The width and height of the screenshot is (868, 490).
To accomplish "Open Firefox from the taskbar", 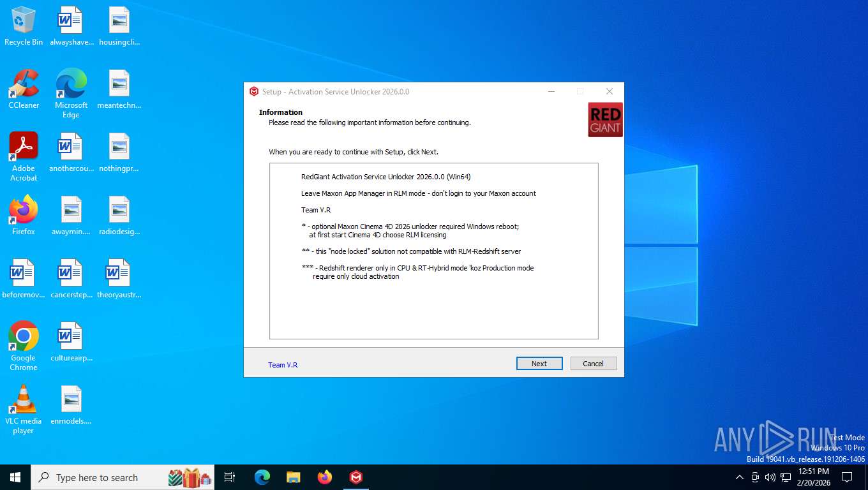I will point(325,477).
